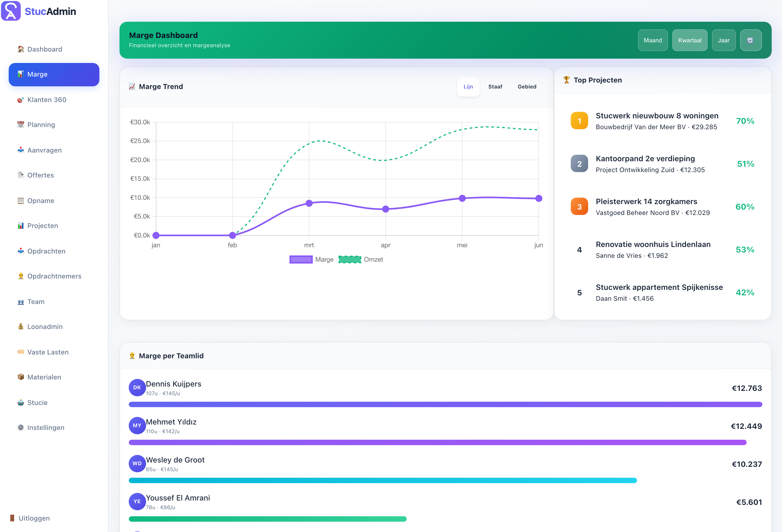Open Klanten 360 via its target icon
Screen dimensions: 782x532
click(21, 100)
